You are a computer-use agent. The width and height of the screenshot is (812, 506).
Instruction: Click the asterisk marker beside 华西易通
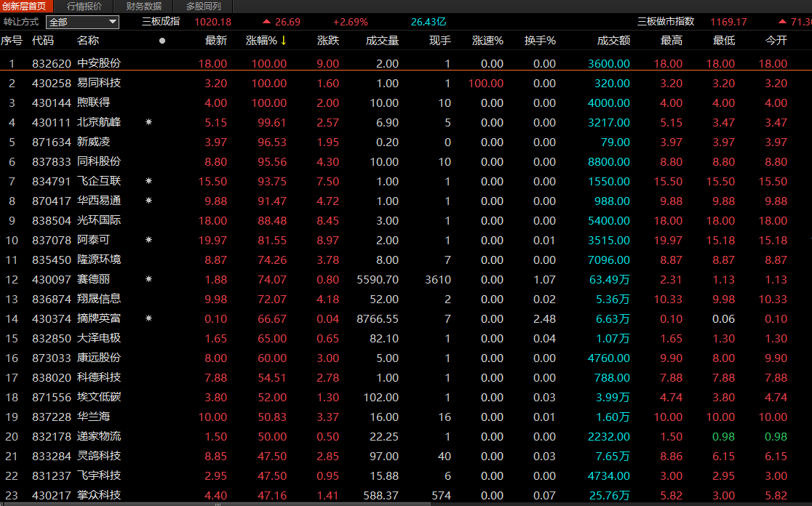pyautogui.click(x=149, y=201)
